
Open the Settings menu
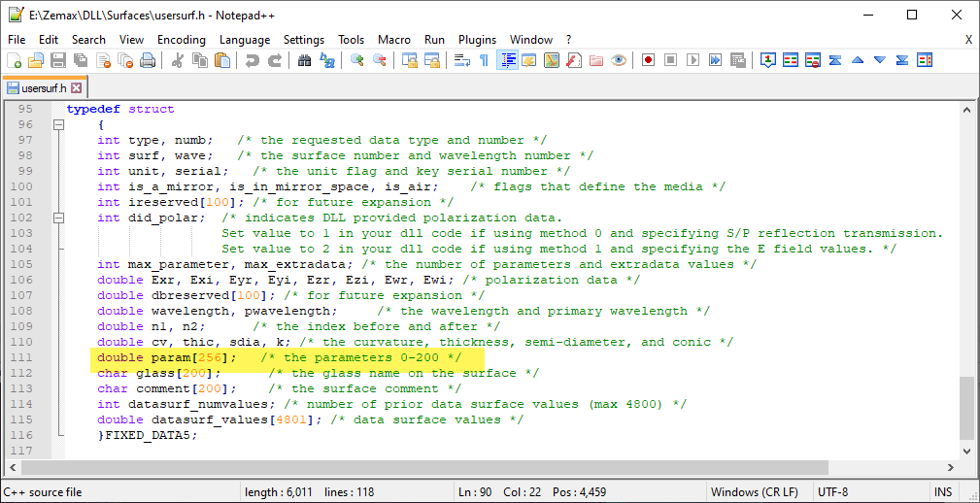[304, 40]
